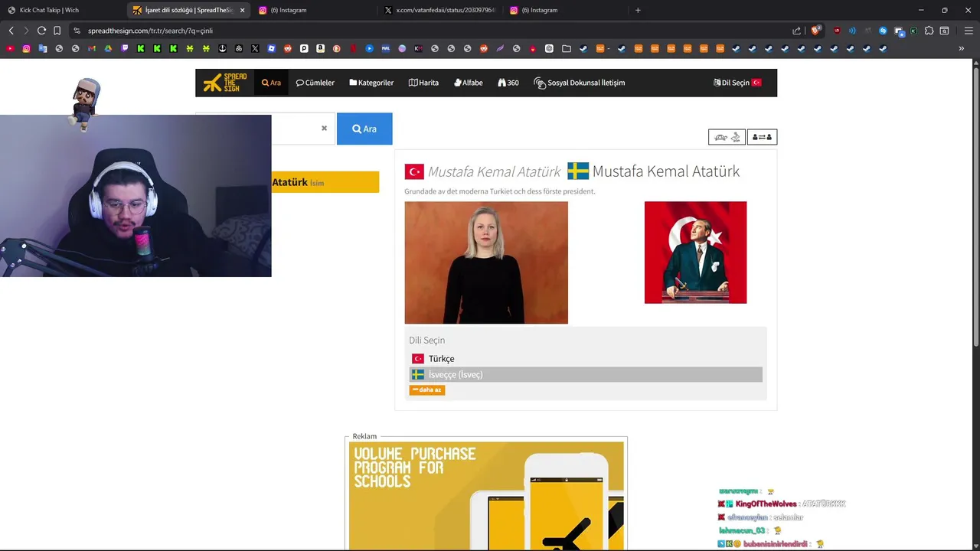Open the browser hamburger main menu
Viewport: 980px width, 551px height.
pyautogui.click(x=969, y=31)
